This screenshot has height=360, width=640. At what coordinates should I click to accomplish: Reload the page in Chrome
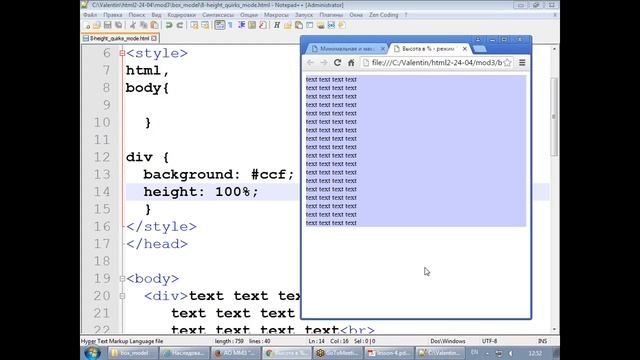click(337, 63)
